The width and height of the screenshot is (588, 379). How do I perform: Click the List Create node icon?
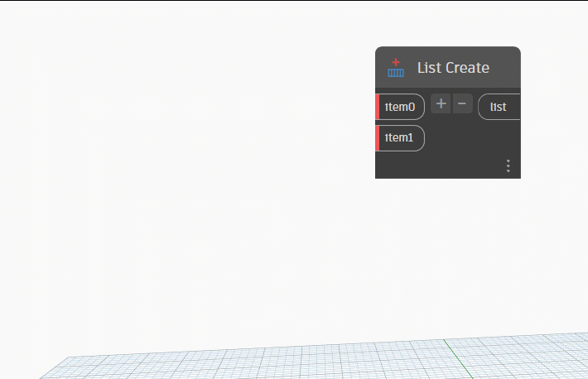click(x=396, y=68)
